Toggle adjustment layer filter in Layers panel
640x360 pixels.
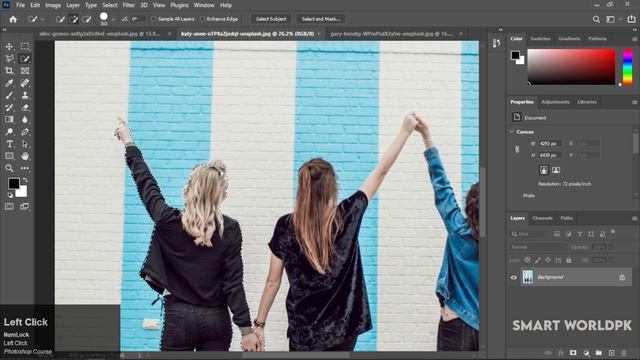point(568,234)
